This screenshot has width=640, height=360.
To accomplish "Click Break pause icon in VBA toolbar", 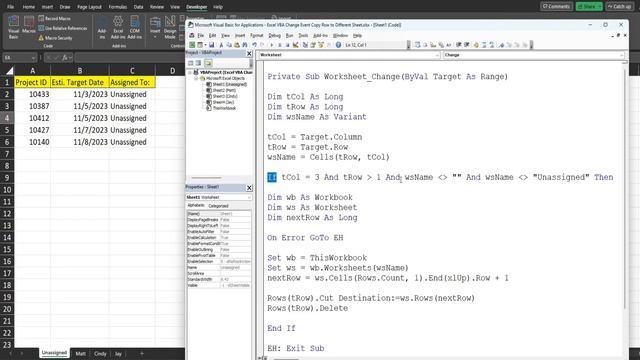I will 280,45.
